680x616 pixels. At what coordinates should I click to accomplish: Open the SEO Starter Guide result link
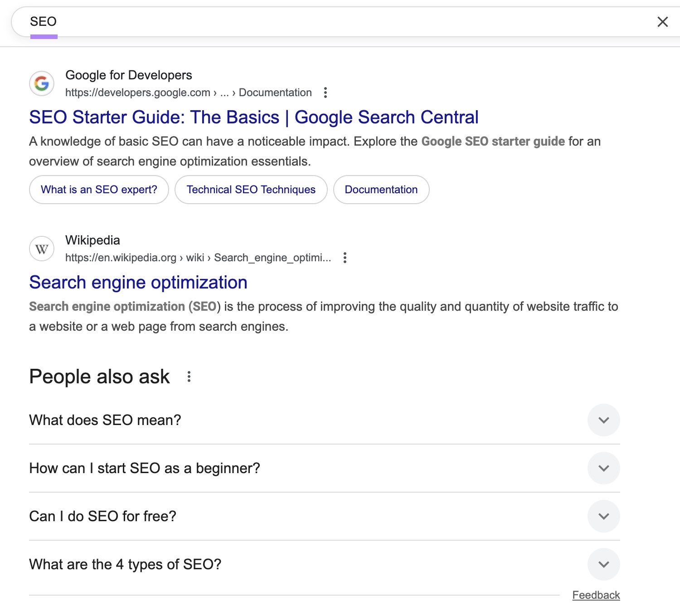pos(253,117)
